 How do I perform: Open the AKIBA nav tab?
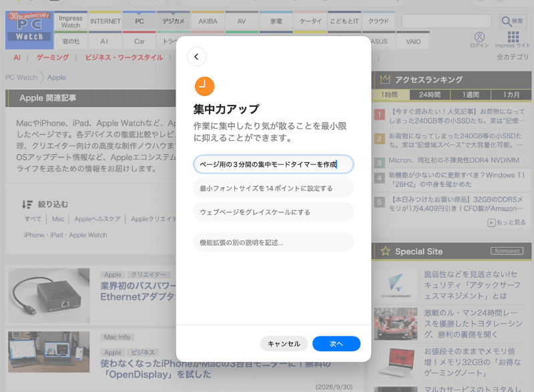click(208, 21)
